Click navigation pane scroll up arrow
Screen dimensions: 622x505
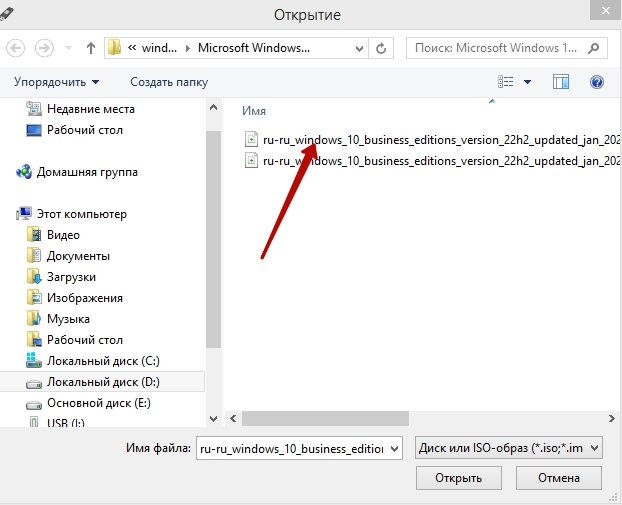213,108
